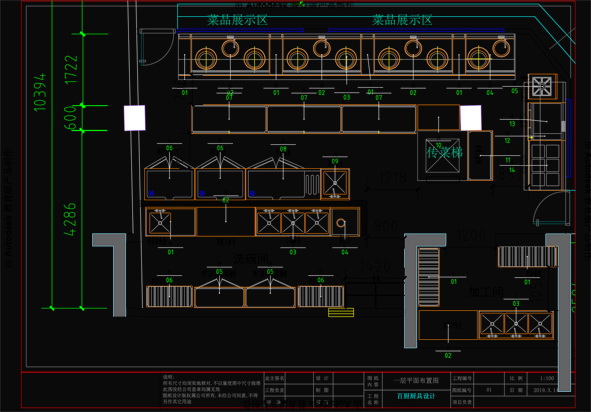Select the white square beside 传菜梯
This screenshot has width=591, height=412.
point(470,118)
